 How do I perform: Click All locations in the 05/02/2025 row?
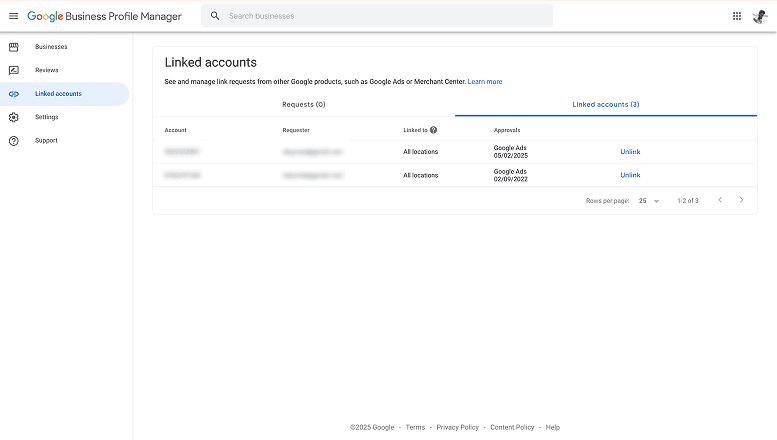tap(420, 152)
